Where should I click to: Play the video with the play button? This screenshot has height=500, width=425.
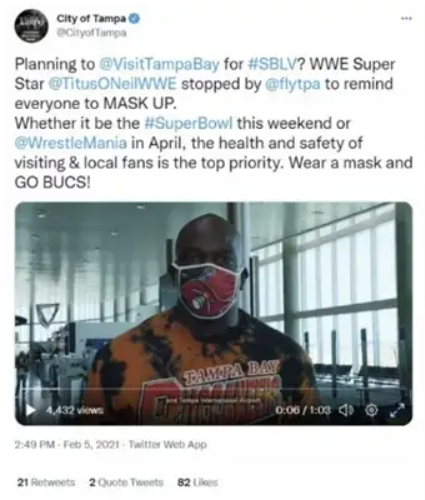30,410
